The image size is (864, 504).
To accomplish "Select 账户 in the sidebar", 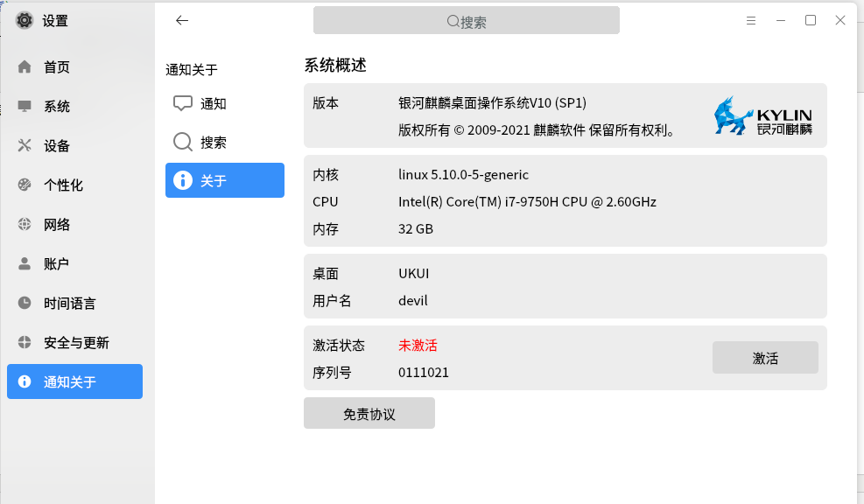I will 75,264.
